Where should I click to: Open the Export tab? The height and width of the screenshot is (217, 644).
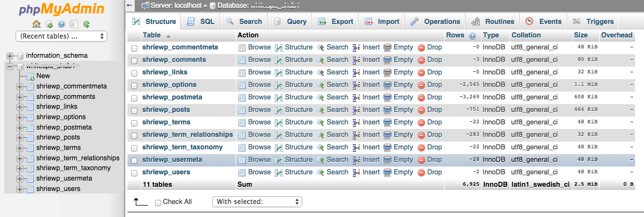tap(336, 21)
